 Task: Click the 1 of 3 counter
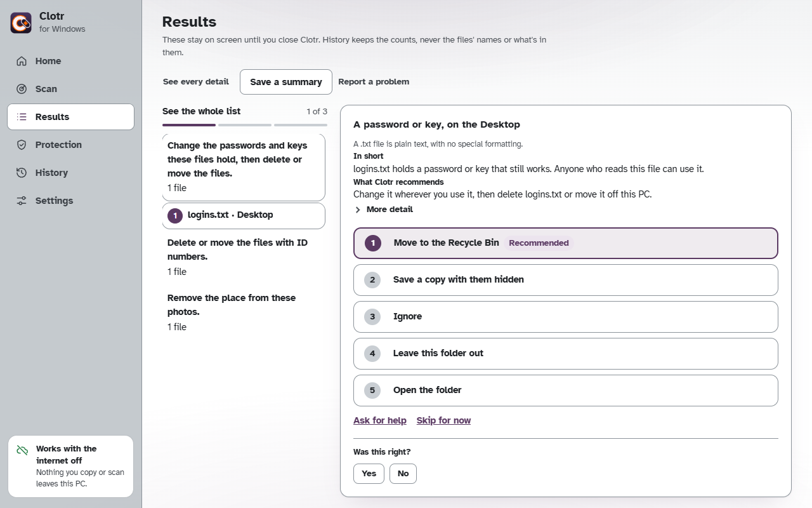point(317,111)
